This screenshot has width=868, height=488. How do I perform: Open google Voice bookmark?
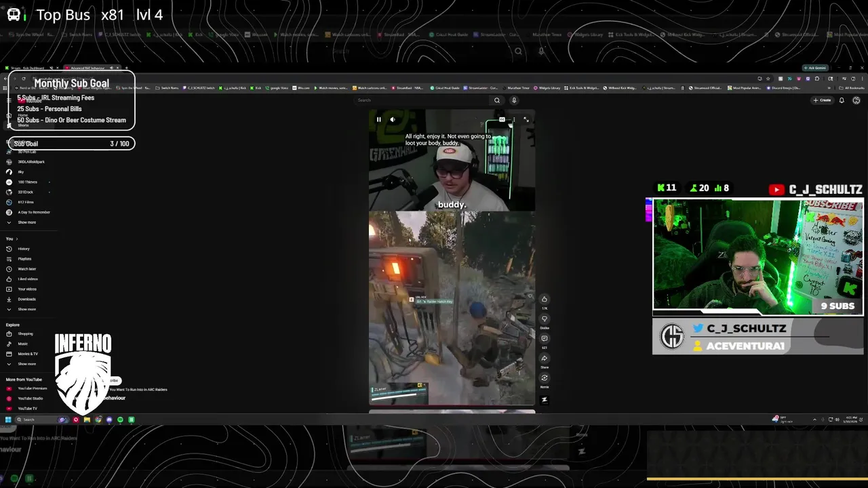[276, 87]
